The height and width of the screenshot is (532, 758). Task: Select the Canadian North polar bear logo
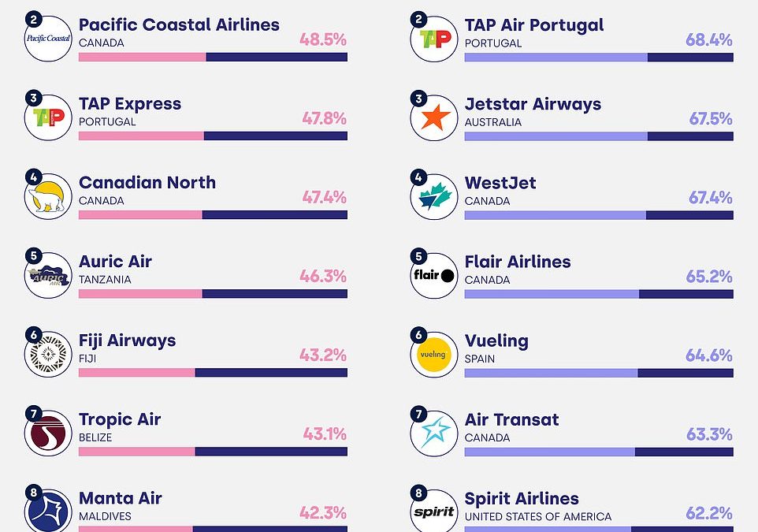point(48,196)
